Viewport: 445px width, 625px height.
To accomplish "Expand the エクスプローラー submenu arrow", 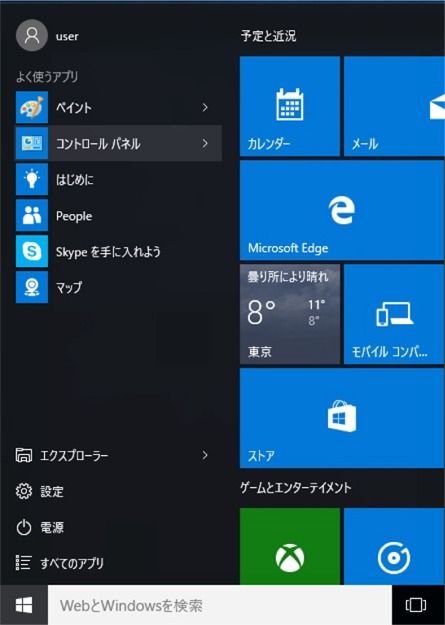I will pyautogui.click(x=205, y=455).
